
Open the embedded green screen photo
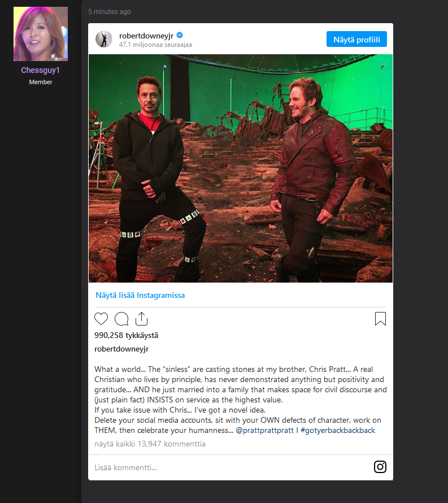pyautogui.click(x=241, y=168)
